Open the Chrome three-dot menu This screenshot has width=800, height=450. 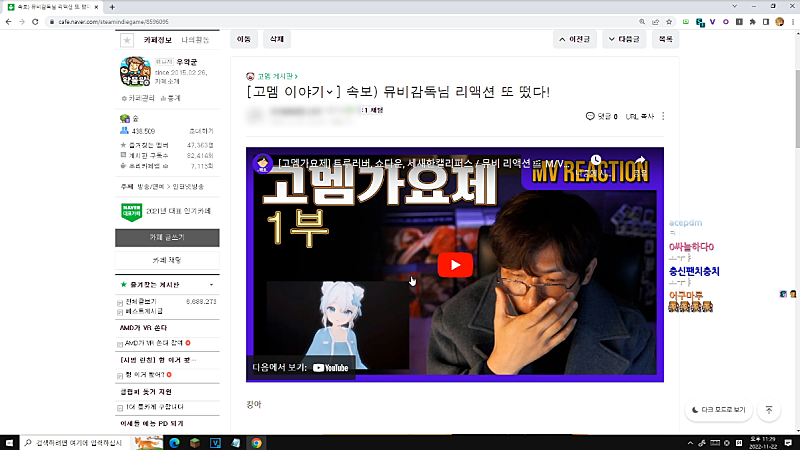click(x=793, y=22)
